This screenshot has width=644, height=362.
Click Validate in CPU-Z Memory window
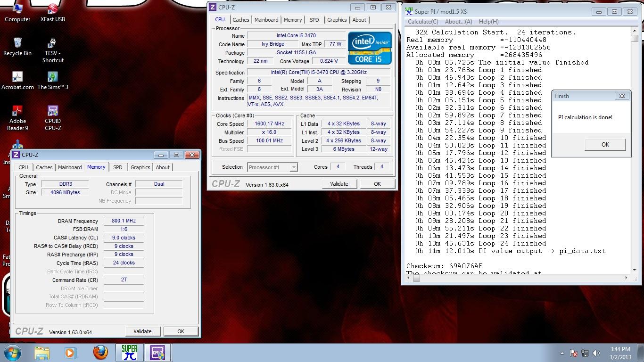143,331
